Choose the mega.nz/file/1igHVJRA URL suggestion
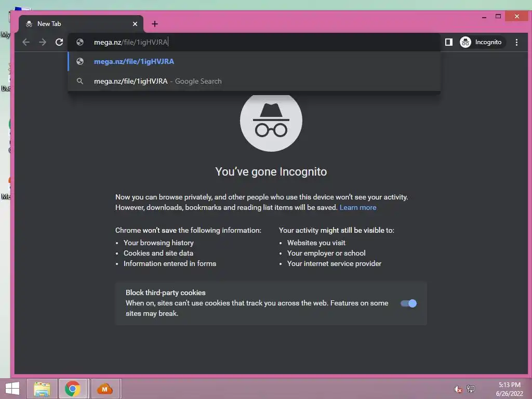 click(255, 61)
